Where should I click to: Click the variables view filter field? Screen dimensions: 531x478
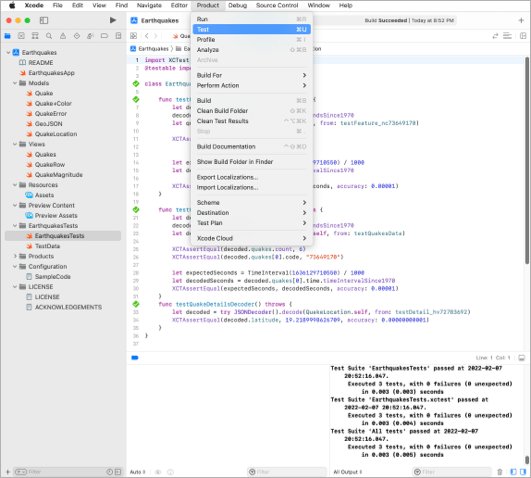click(x=287, y=472)
